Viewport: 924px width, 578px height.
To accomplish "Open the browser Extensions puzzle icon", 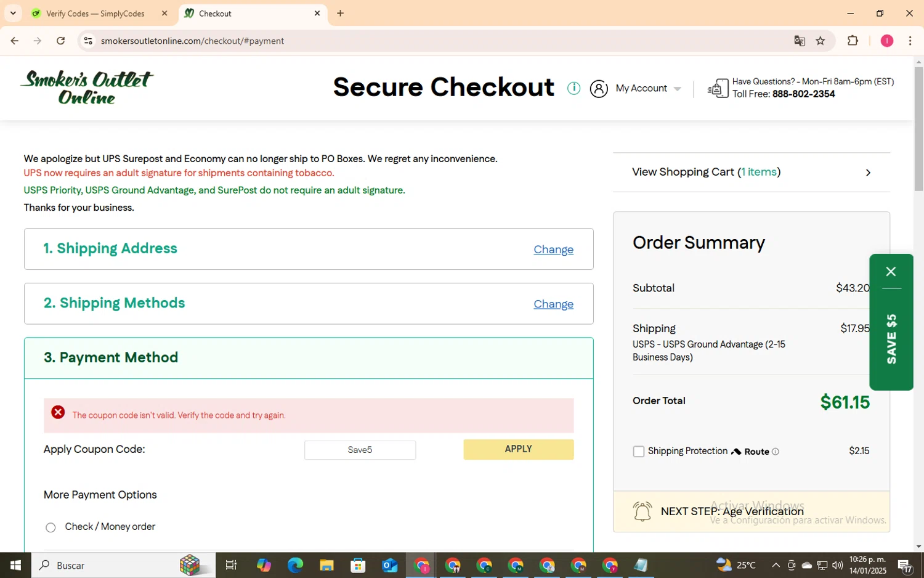I will point(853,41).
